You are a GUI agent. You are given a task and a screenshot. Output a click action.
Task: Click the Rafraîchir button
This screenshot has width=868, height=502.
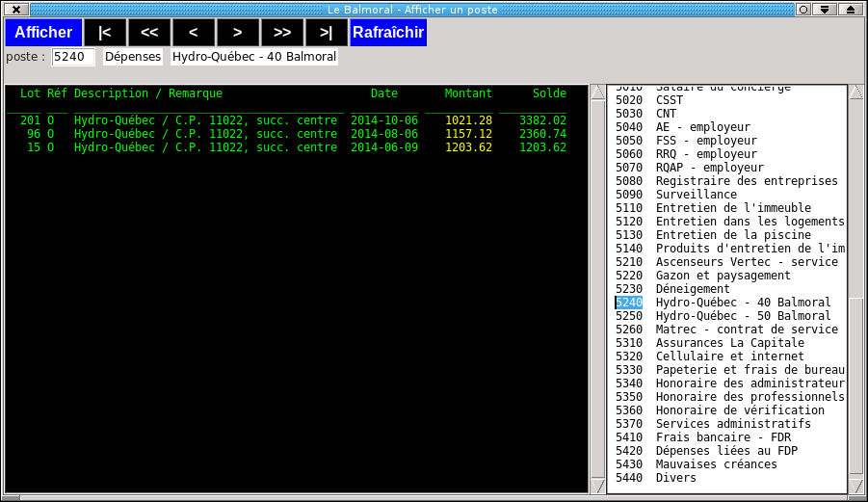tap(388, 33)
